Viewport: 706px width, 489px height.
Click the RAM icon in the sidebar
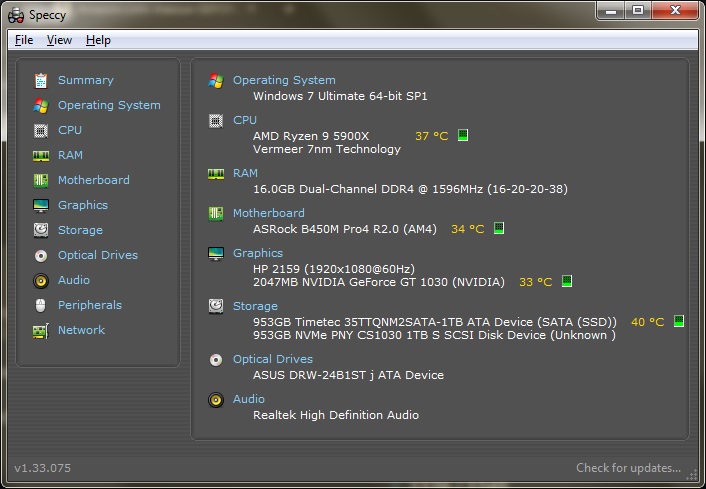(41, 155)
